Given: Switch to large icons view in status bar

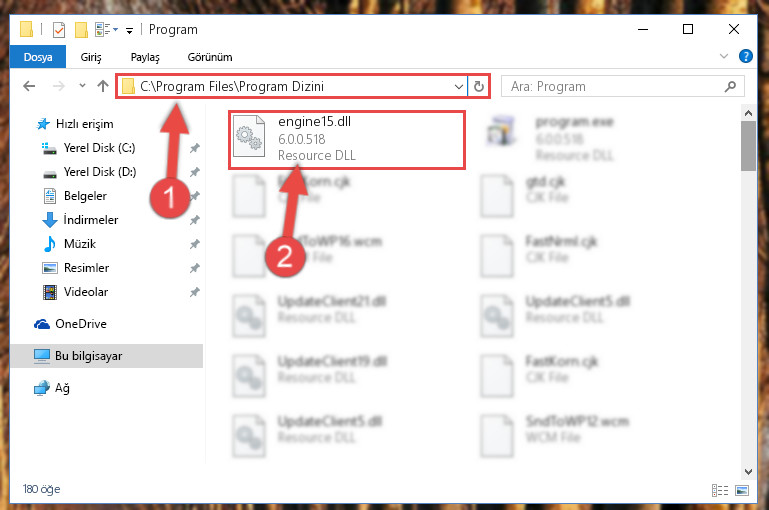Looking at the screenshot, I should pyautogui.click(x=742, y=490).
